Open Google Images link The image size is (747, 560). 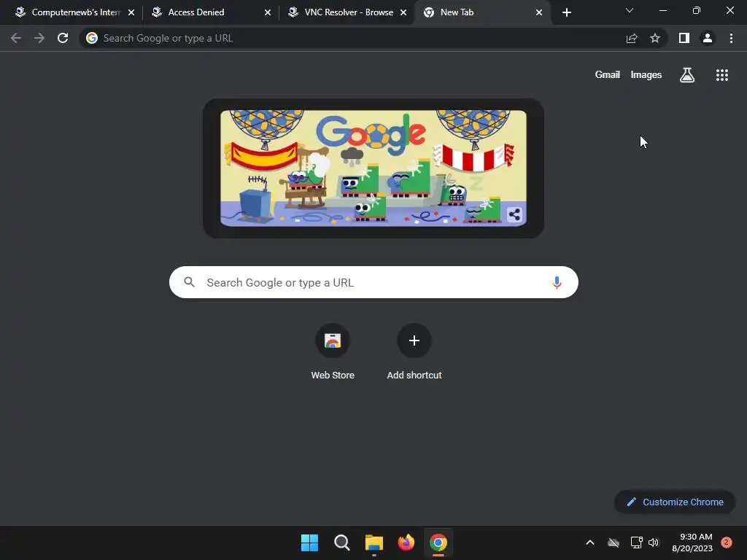pos(646,75)
